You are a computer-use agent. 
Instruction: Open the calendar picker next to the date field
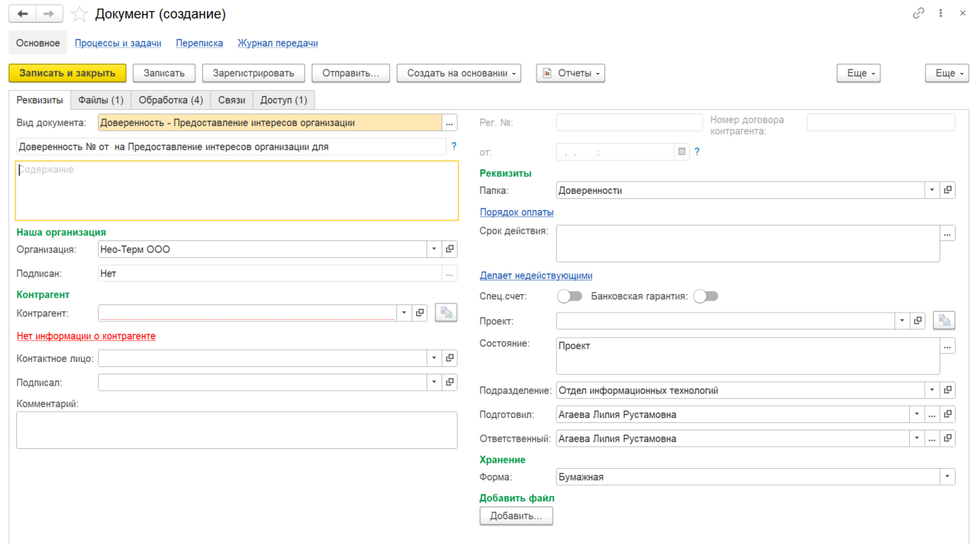pyautogui.click(x=682, y=152)
